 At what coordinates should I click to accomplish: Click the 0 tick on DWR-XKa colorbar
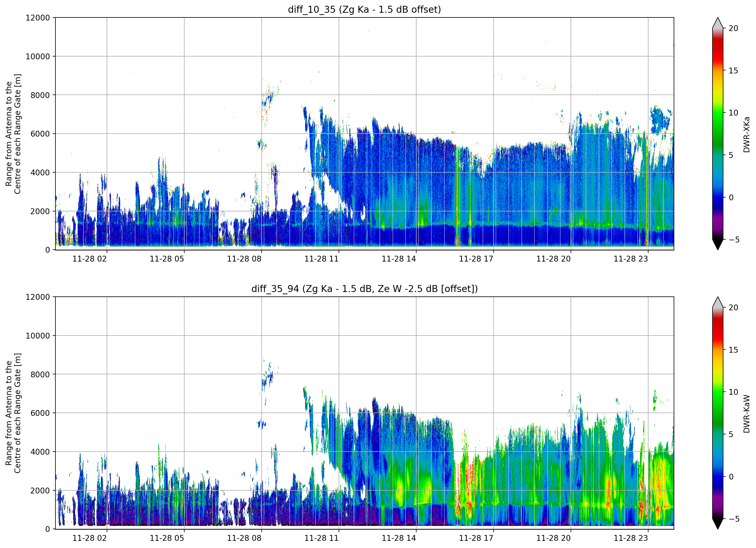731,197
